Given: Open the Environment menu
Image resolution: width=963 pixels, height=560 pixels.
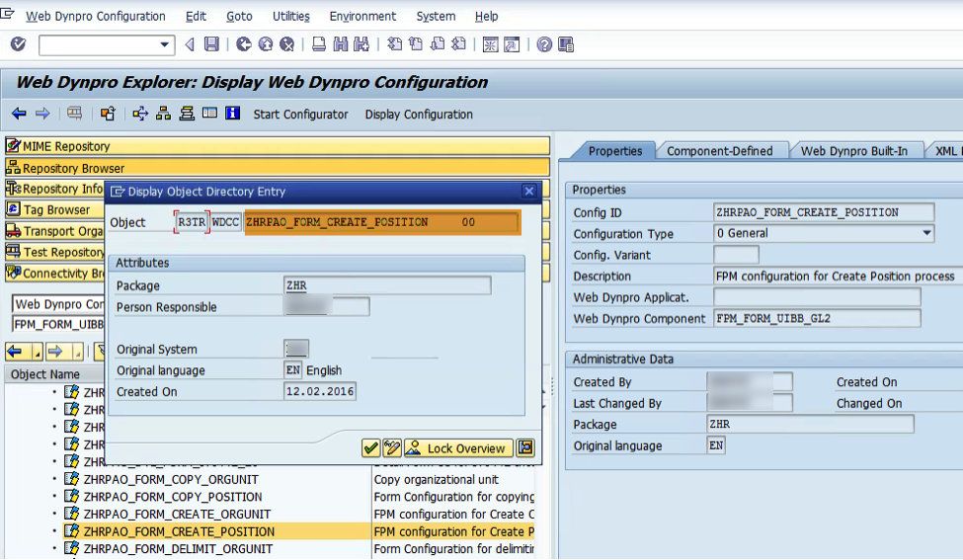Looking at the screenshot, I should 362,16.
